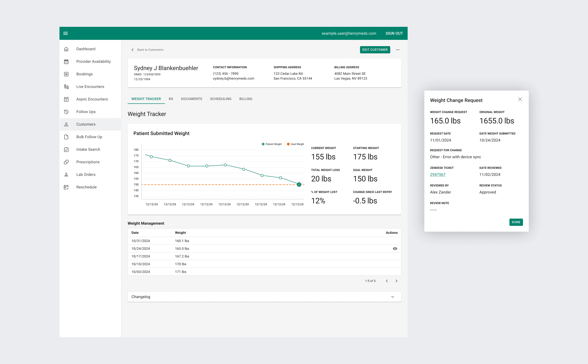Toggle Goal Weight legend item

tap(295, 144)
